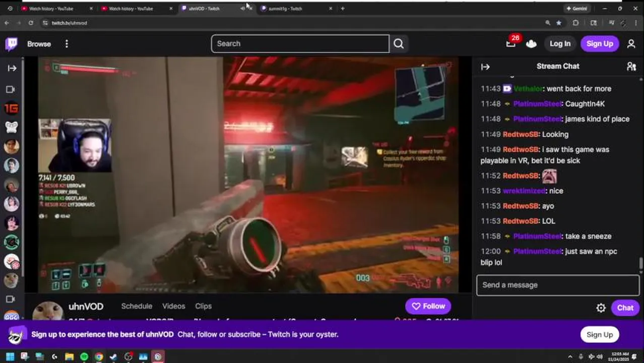Image resolution: width=644 pixels, height=363 pixels.
Task: Open Steam from the taskbar
Action: point(113,357)
